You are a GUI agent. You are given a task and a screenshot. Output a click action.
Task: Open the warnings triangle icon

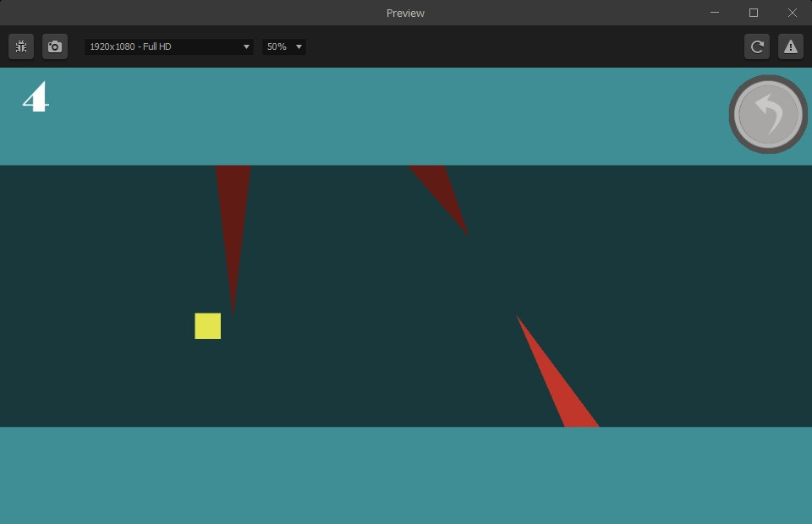click(x=790, y=46)
